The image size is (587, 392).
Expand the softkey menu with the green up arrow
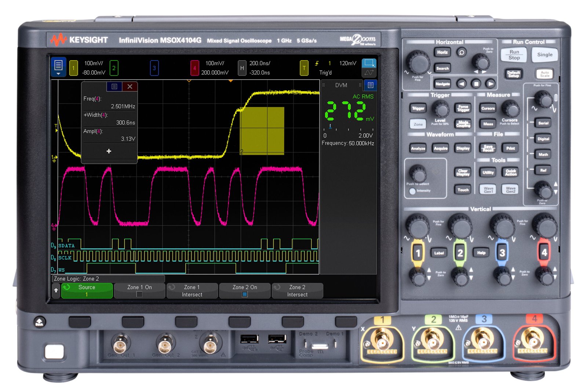click(x=56, y=290)
